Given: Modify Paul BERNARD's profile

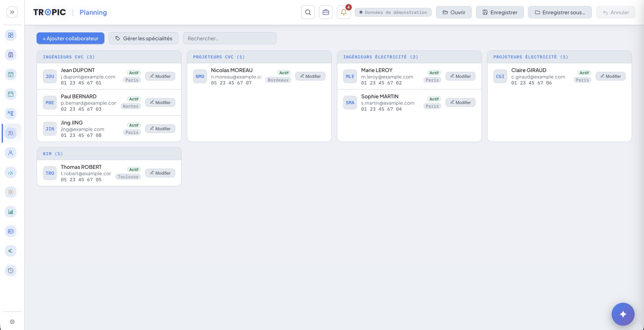Looking at the screenshot, I should [x=160, y=102].
